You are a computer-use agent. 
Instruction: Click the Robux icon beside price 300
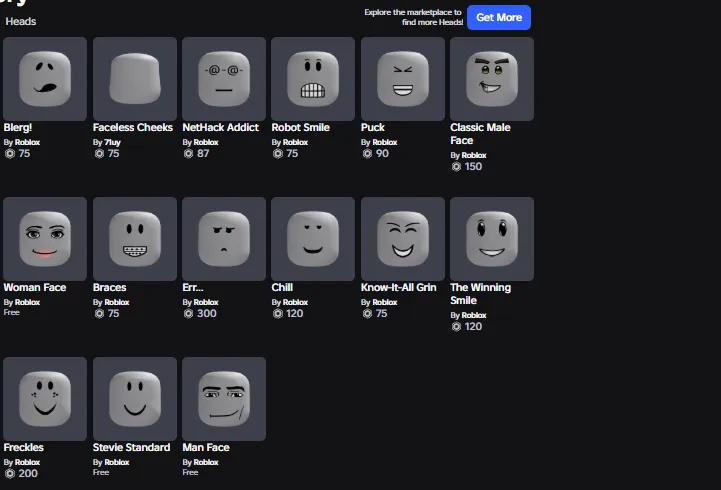(188, 313)
